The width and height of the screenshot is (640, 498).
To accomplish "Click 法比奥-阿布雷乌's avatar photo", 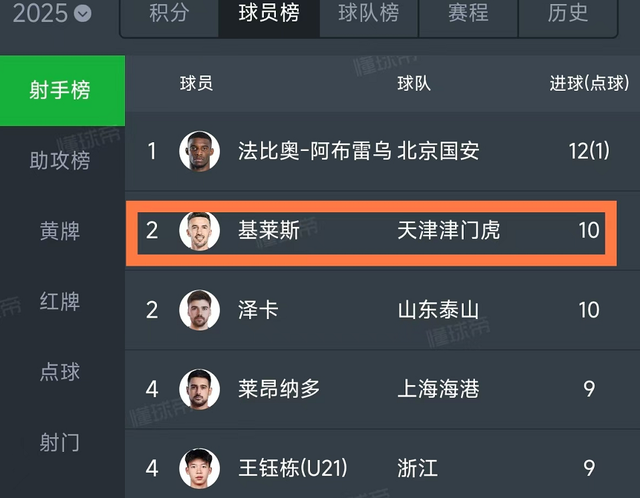I will 200,151.
